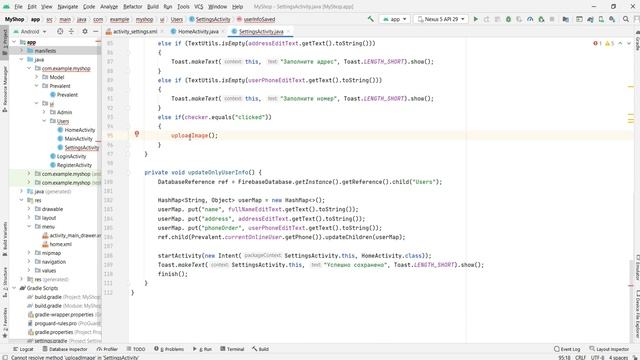Open the Build tool window
The width and height of the screenshot is (640, 360).
260,349
